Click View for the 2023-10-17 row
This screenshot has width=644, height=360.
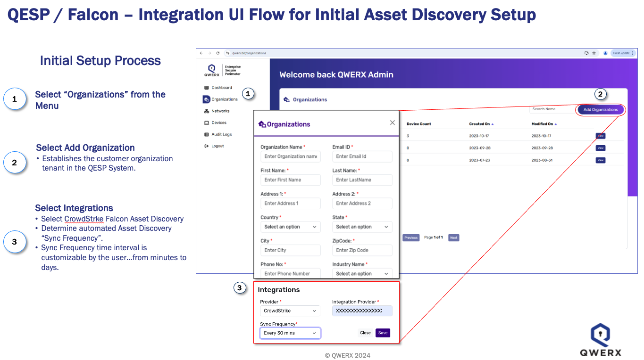coord(600,136)
